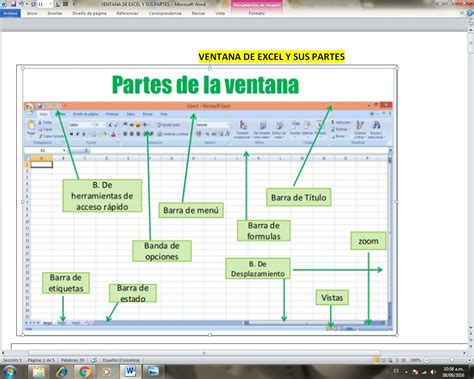Screen dimensions: 474x379
Task: Open the Undo history dropdown arrow
Action: click(27, 4)
